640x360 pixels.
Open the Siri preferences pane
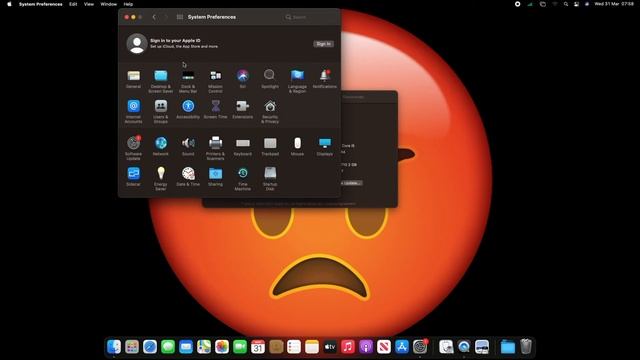click(x=242, y=79)
